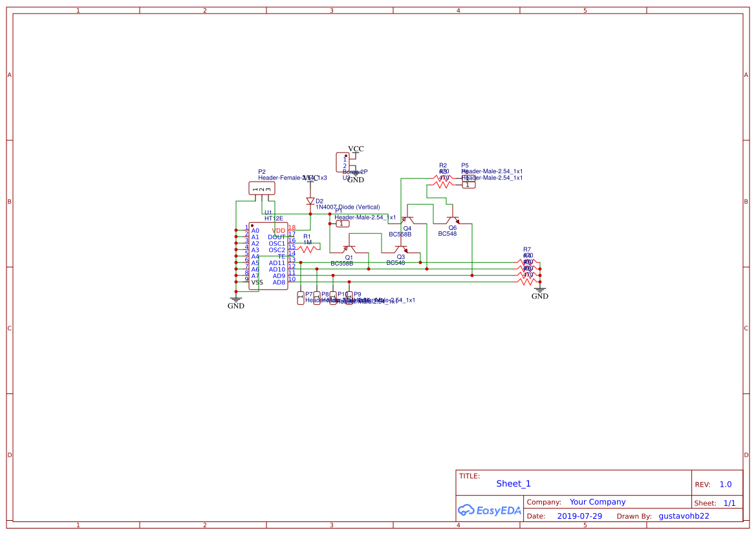Click the A7 pin label

[x=255, y=276]
